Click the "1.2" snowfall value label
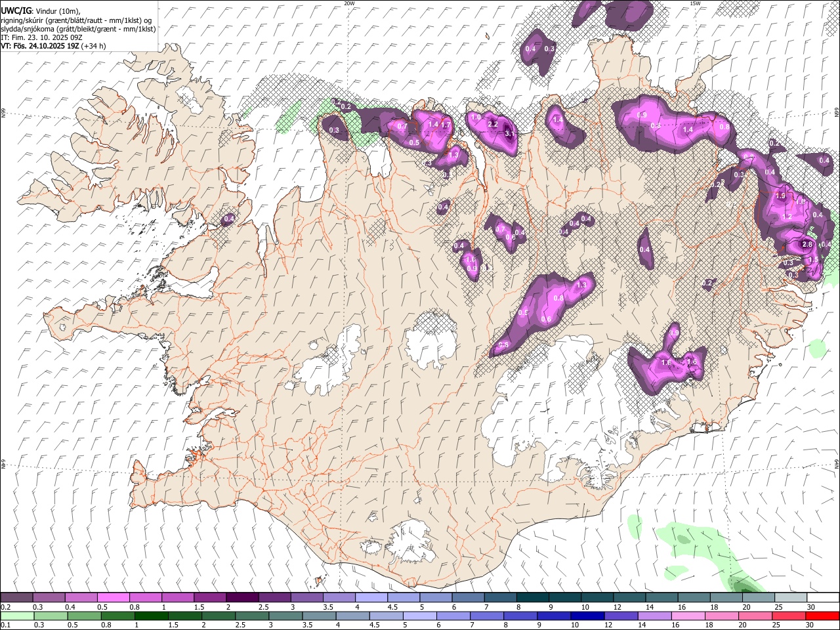Viewport: 840px width, 630px height. click(x=787, y=217)
